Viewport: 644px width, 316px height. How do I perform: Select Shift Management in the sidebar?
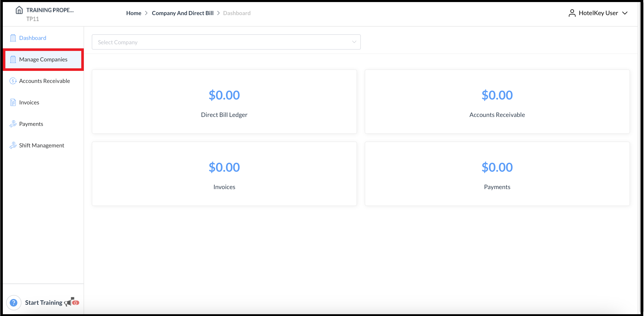[x=41, y=145]
